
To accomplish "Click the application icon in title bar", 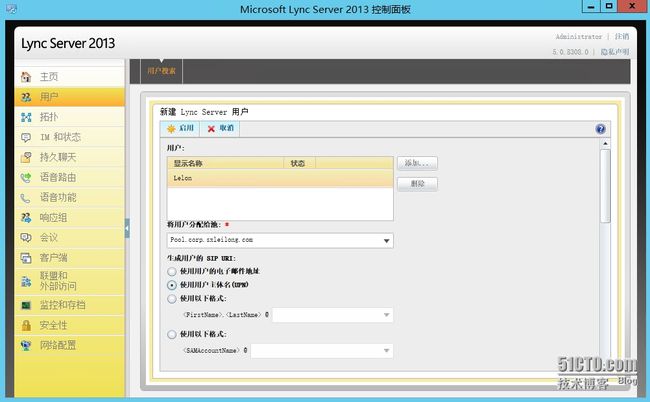I will 11,9.
